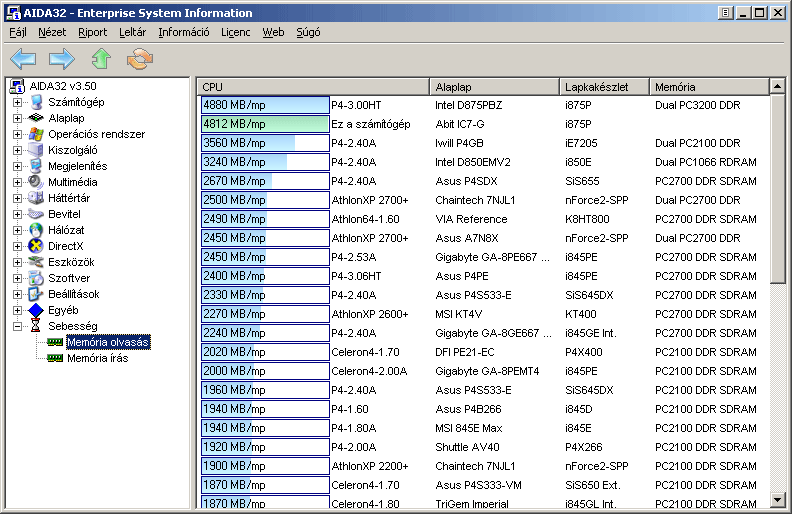Click the Szoftver software icon
Viewport: 792px width, 514px height.
[x=36, y=278]
